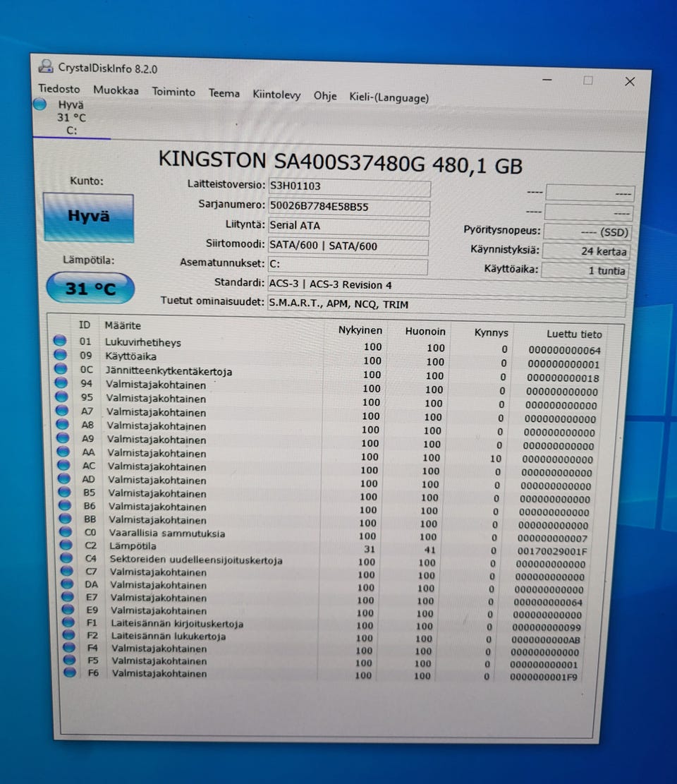Select the C: drive tab at top
This screenshot has height=784, width=677.
(71, 118)
